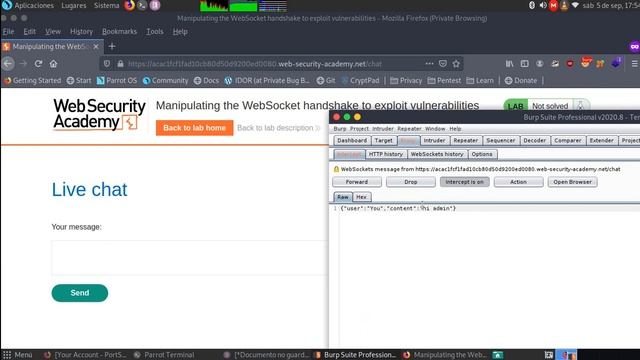Click the FoxyProxy fox extension icon
The width and height of the screenshot is (640, 360).
point(586,63)
